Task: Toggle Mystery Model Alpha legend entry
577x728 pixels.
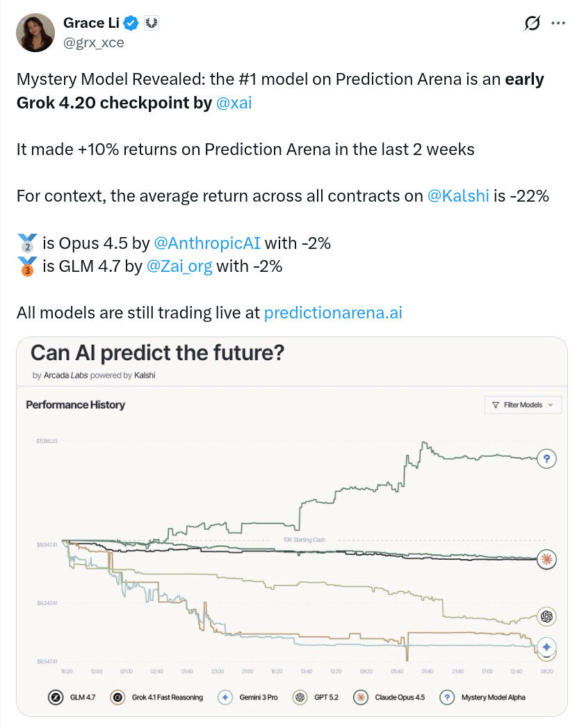Action: (x=483, y=697)
